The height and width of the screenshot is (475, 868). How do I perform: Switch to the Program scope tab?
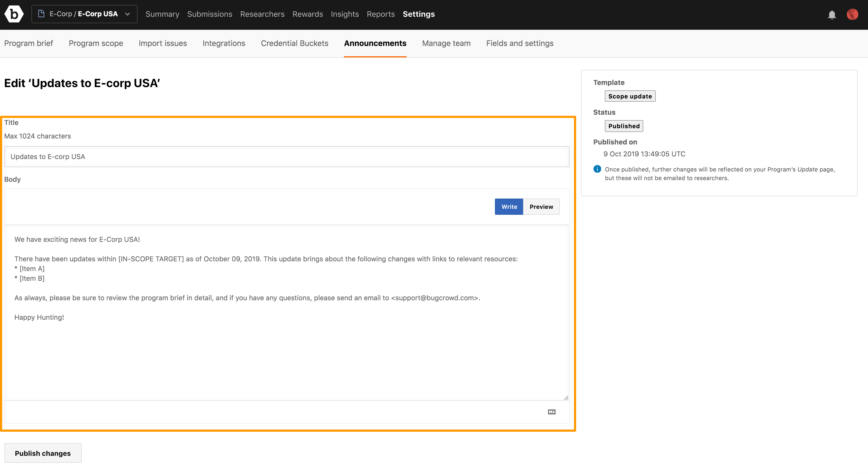tap(96, 44)
